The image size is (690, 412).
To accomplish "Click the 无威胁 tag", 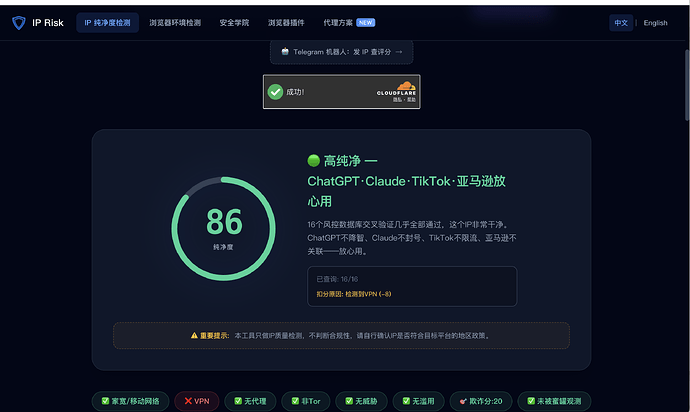I will (361, 401).
